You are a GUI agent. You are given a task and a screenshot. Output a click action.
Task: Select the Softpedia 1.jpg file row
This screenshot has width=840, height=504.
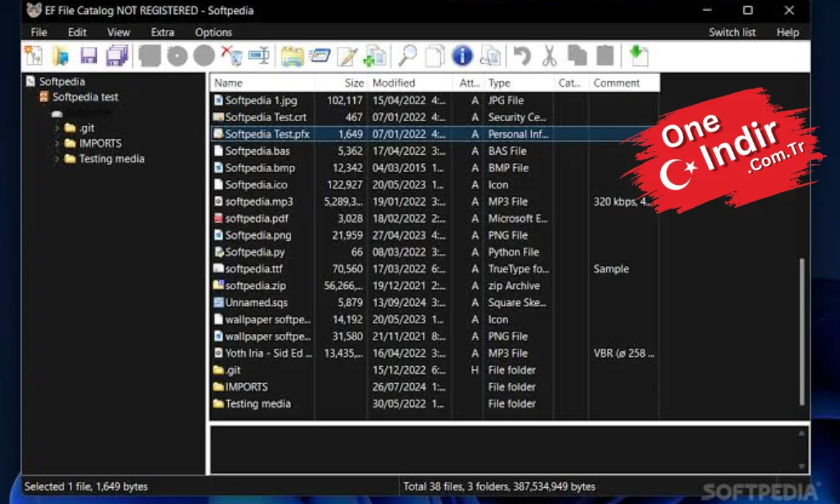point(434,101)
